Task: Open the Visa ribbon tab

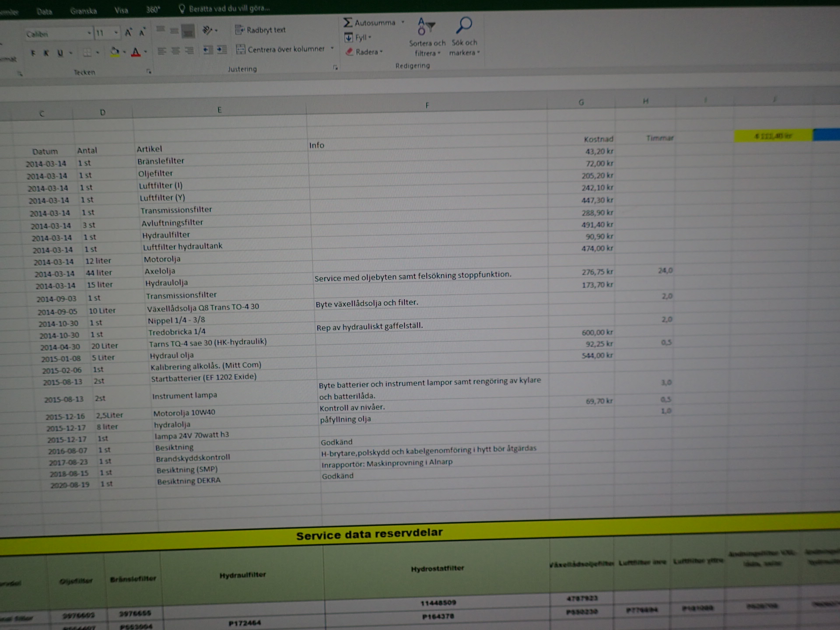Action: [x=121, y=10]
